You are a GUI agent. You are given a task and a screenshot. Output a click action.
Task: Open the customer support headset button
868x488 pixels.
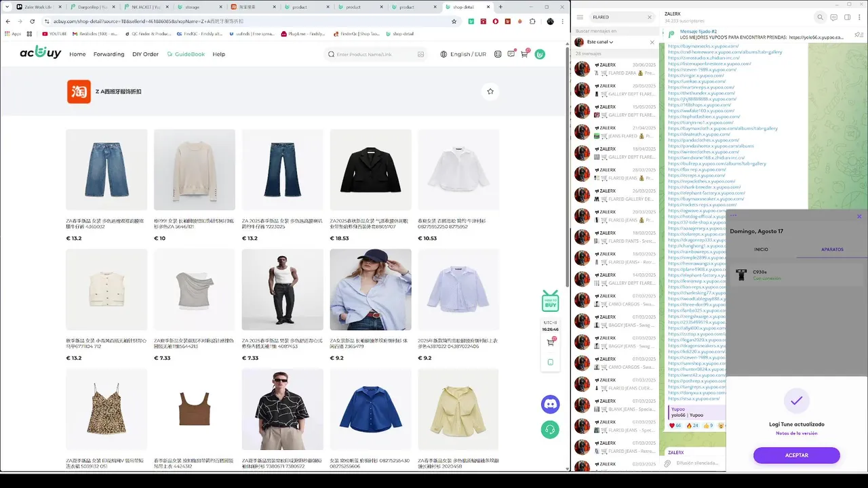click(x=550, y=429)
